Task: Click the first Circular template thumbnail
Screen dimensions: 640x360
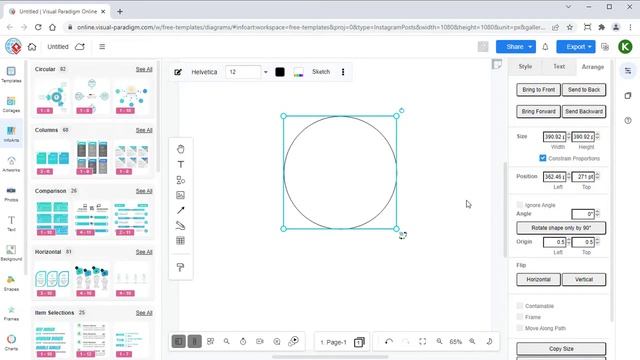Action: pyautogui.click(x=52, y=97)
